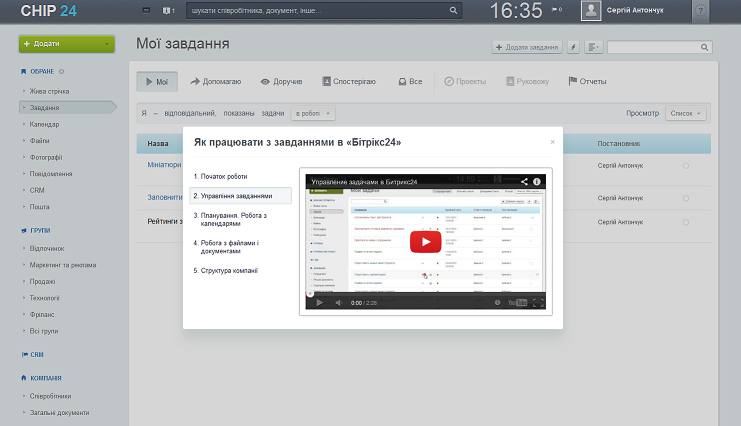Play the video with the red YouTube button
741x426 pixels.
425,242
